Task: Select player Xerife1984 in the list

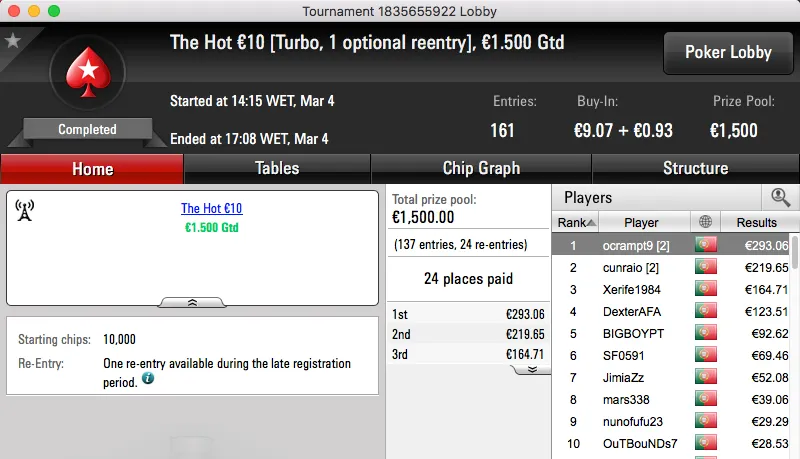Action: 631,289
